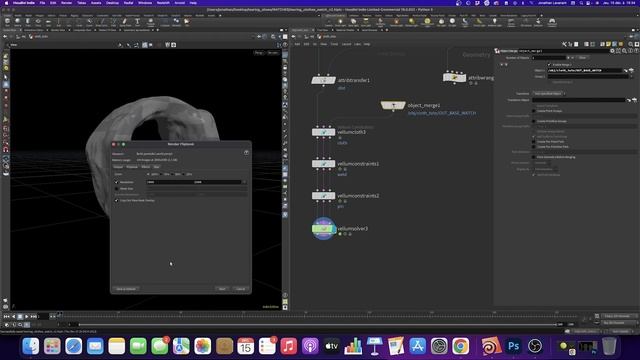Select the vellumsolver3 node
Image resolution: width=640 pixels, height=360 pixels.
click(x=323, y=229)
